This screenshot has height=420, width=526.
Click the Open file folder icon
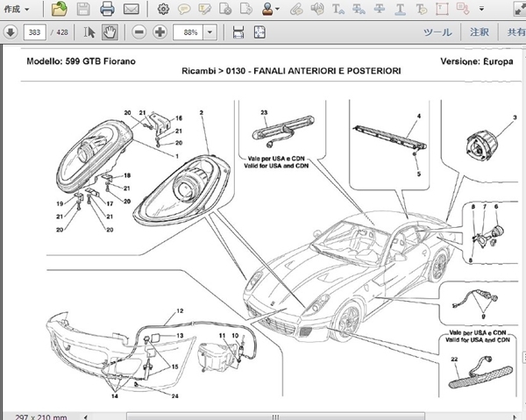60,9
